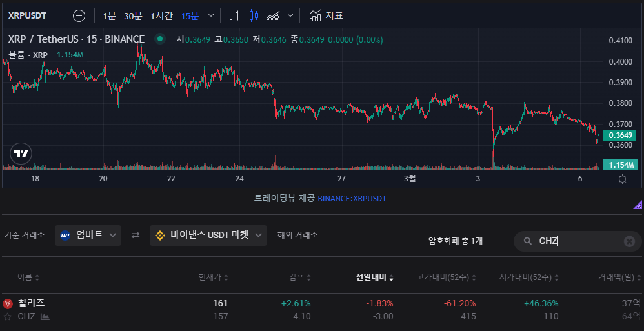The height and width of the screenshot is (331, 644).
Task: Switch to 30분 interval
Action: pos(133,16)
